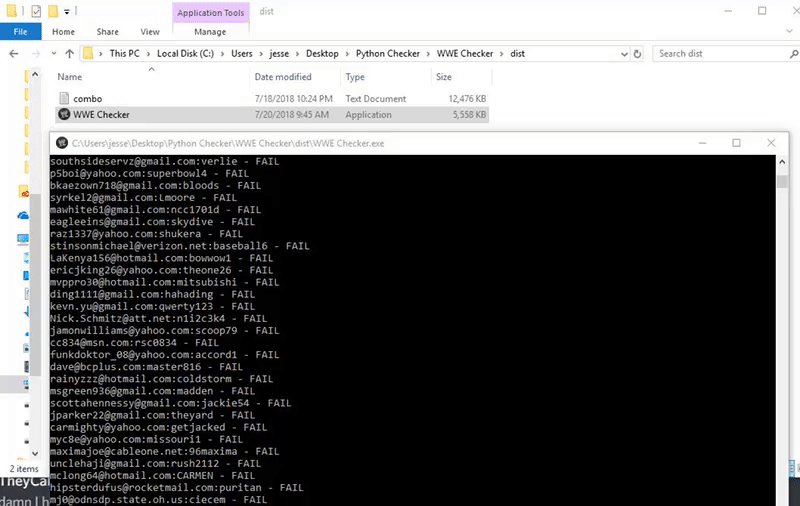Expand the chevron after Python Checker breadcrumb
Screen dimensions: 800x506
coord(429,54)
